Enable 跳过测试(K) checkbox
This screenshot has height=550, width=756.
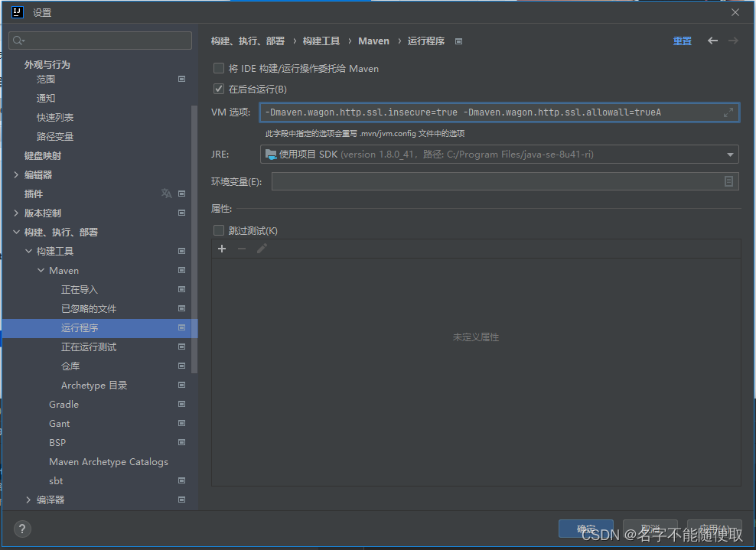click(x=219, y=230)
